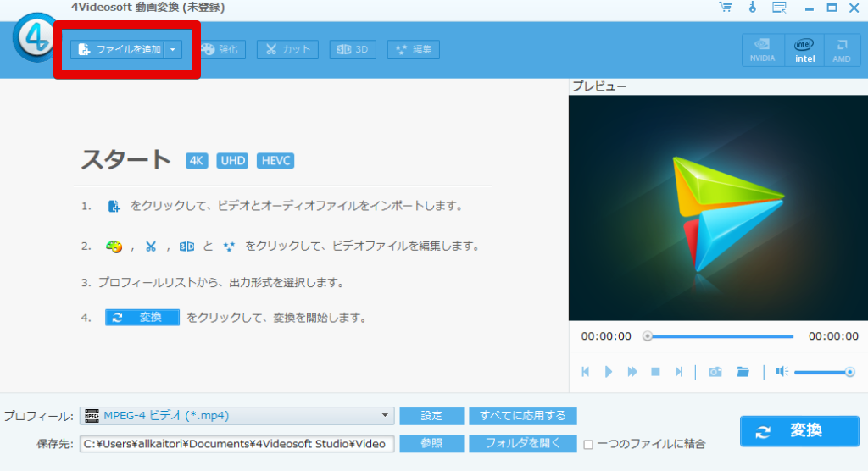Click the 4Videosoft logo icon
Viewport: 868px width, 471px height.
point(36,38)
